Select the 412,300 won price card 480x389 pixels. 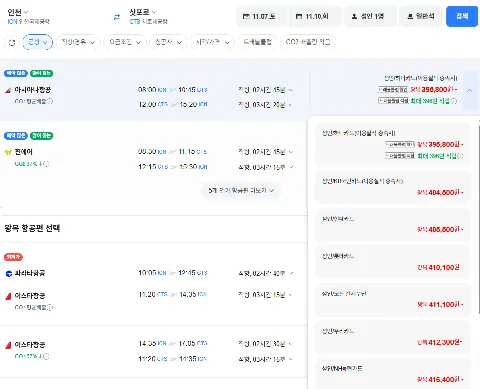393,337
